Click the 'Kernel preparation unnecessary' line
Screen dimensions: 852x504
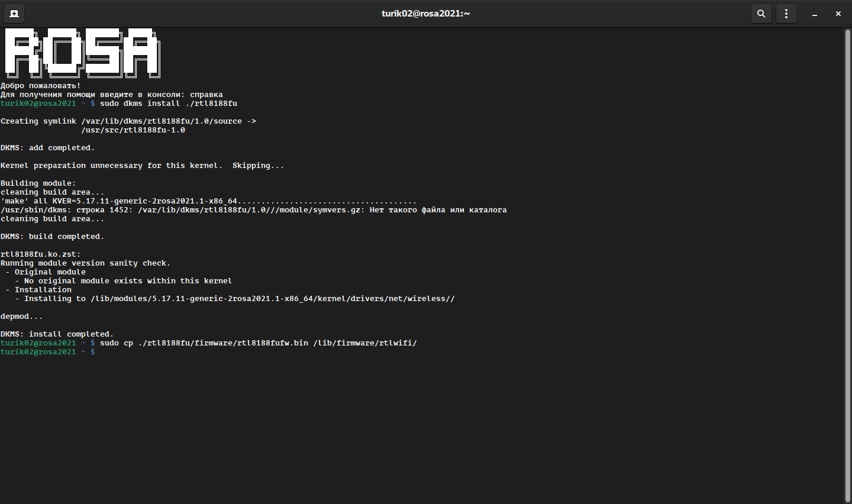tap(142, 166)
